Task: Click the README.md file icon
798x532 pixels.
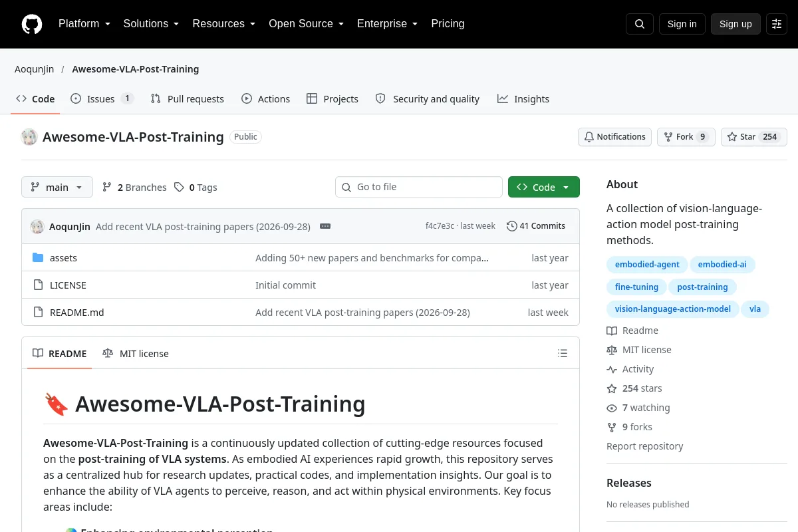Action: pyautogui.click(x=38, y=313)
